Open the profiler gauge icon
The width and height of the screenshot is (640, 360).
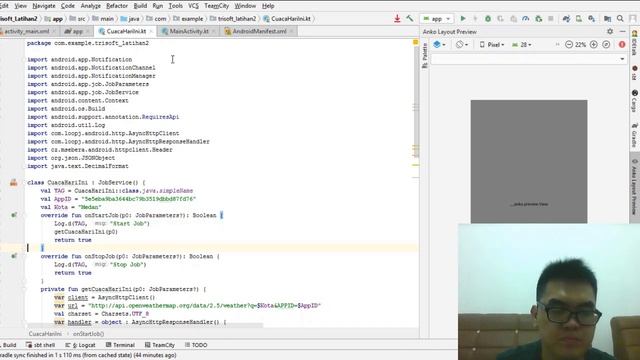(x=526, y=18)
